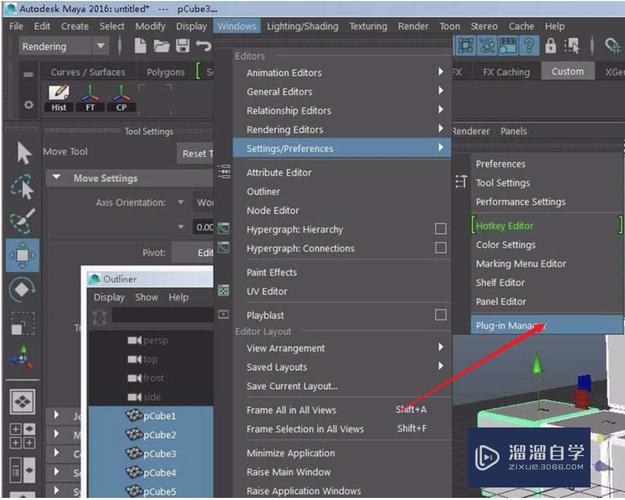Image resolution: width=625 pixels, height=500 pixels.
Task: Click the Save Scene floppy icon
Action: point(183,46)
